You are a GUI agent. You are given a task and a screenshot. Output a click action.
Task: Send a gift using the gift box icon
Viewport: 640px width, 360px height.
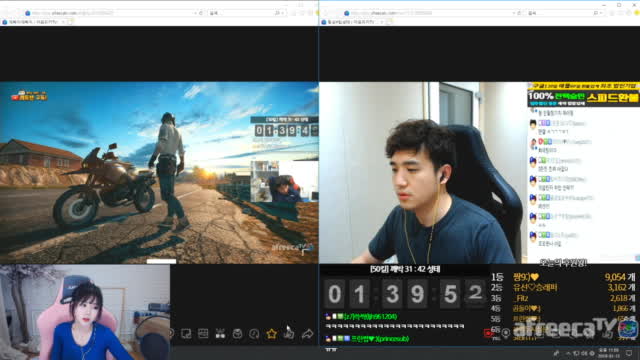pyautogui.click(x=220, y=334)
